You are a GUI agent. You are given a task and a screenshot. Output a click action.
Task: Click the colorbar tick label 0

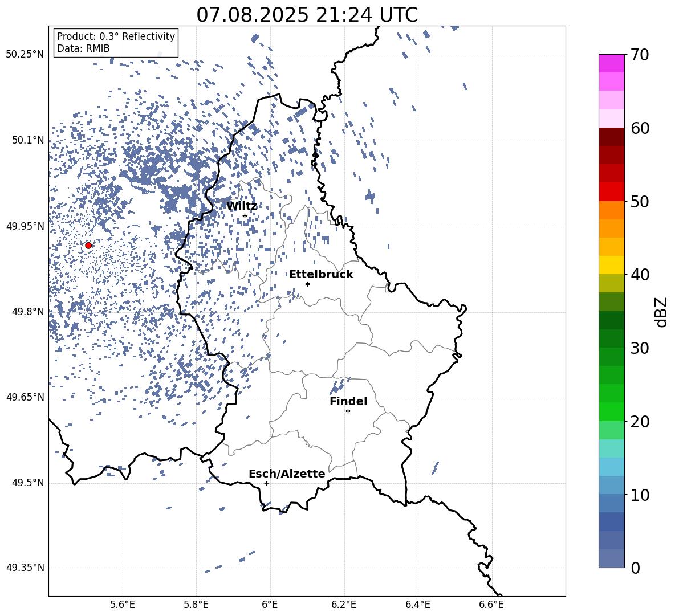click(635, 568)
